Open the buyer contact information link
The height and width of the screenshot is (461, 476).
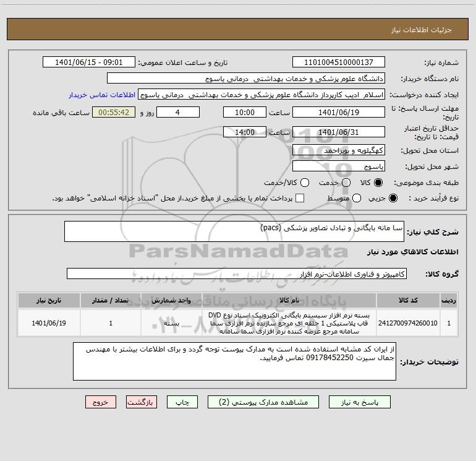pyautogui.click(x=102, y=95)
